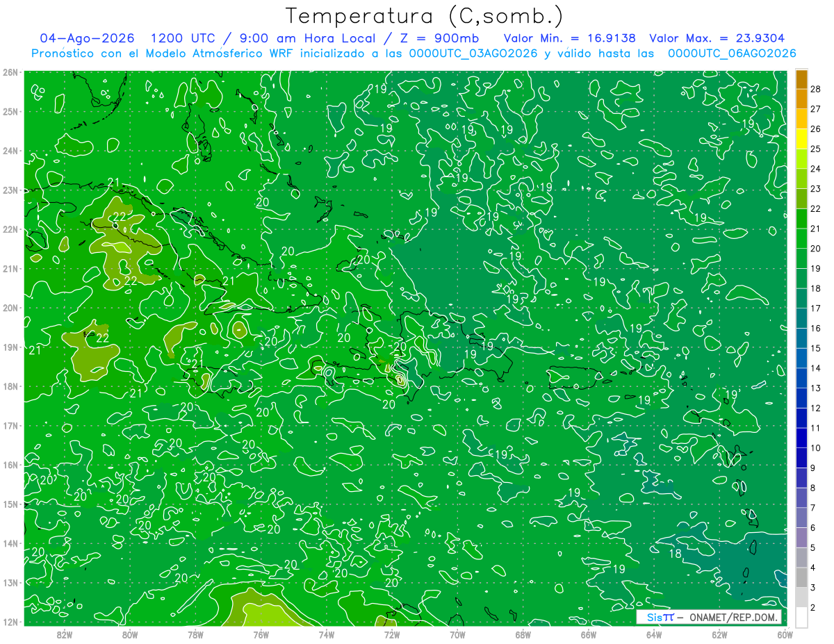Viewport: 834px width, 644px height.
Task: Click the 20N latitude axis label
Action: coord(10,308)
